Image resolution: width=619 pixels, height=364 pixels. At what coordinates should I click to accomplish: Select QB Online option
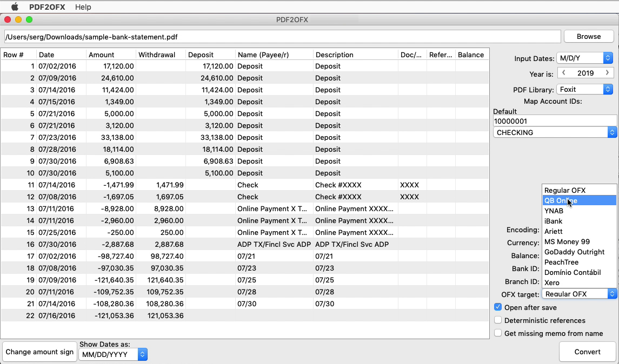tap(579, 200)
